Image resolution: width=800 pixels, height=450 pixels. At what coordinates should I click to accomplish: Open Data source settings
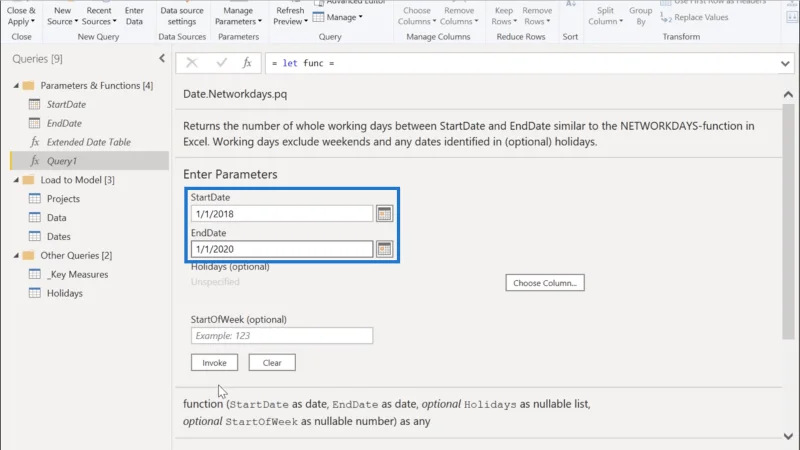click(182, 16)
